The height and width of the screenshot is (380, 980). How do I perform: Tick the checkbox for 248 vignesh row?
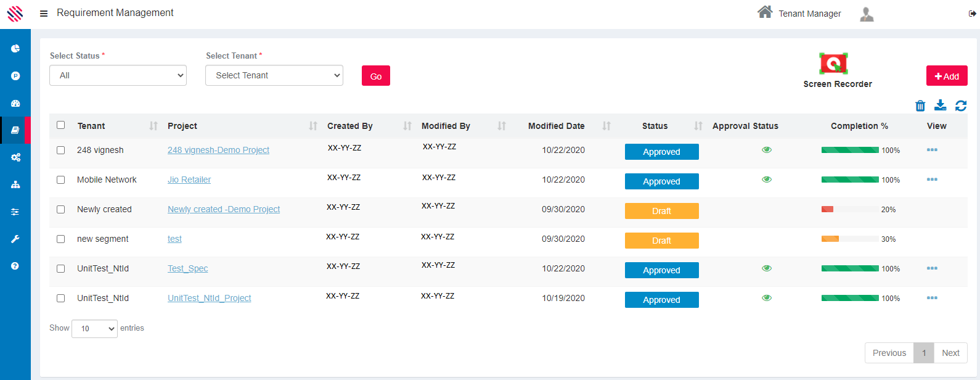(60, 150)
